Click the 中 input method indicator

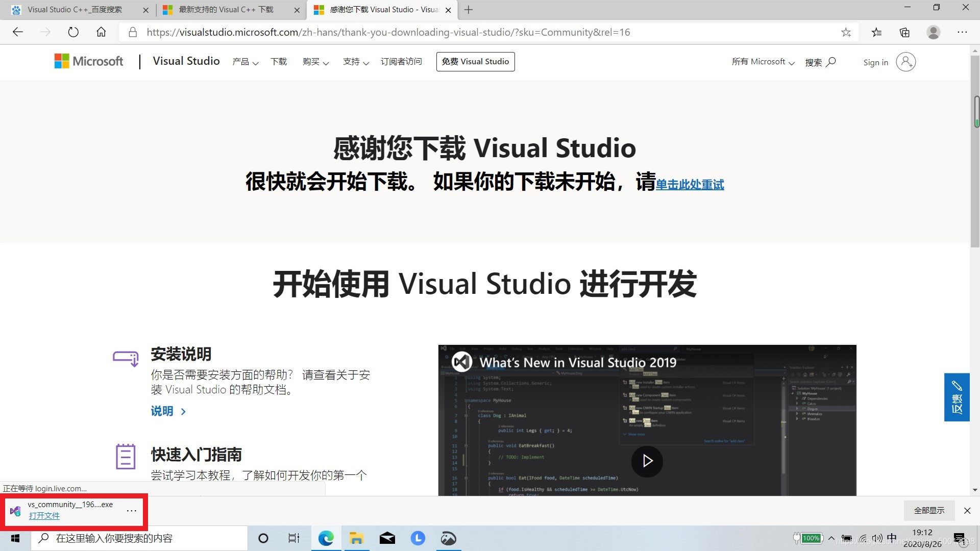click(892, 538)
